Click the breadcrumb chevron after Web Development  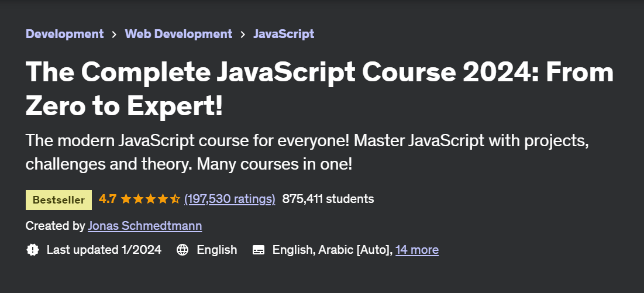(243, 34)
